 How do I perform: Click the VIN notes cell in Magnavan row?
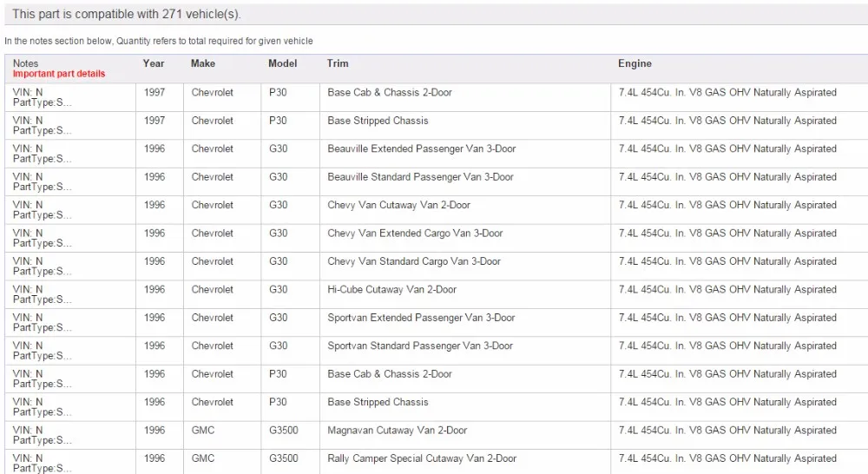(x=42, y=435)
